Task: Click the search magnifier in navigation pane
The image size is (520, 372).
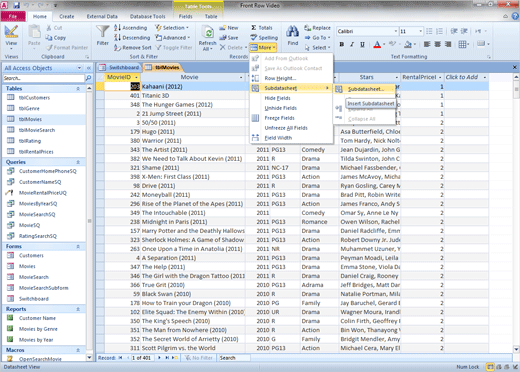Action: click(89, 78)
